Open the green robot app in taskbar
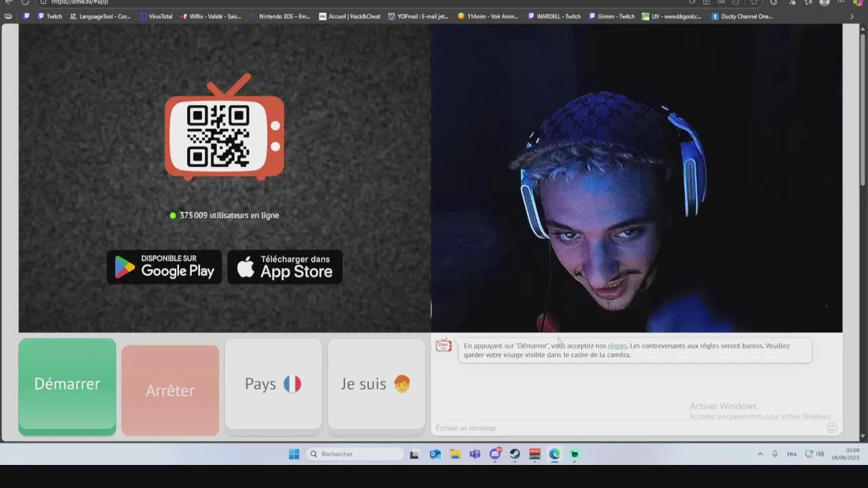Image resolution: width=868 pixels, height=488 pixels. click(574, 454)
